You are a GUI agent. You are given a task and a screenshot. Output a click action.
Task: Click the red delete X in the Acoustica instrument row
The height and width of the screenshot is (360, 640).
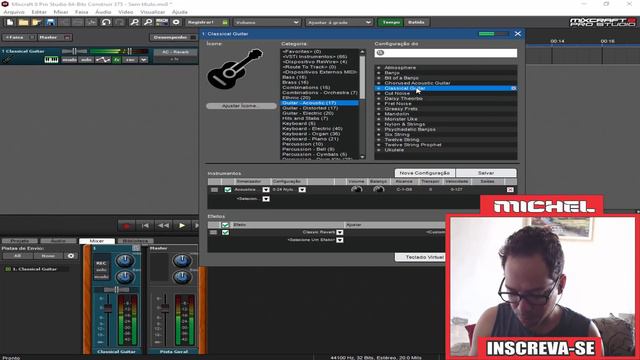click(x=510, y=190)
